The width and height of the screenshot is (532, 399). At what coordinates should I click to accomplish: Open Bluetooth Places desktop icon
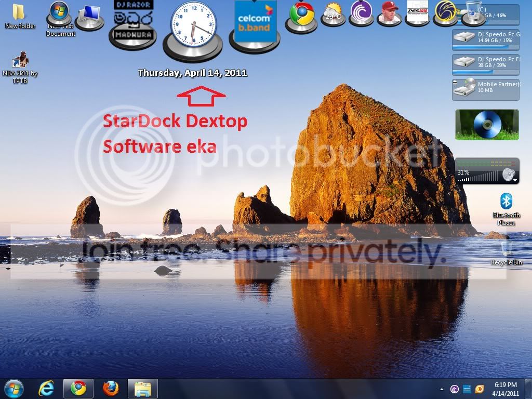506,209
